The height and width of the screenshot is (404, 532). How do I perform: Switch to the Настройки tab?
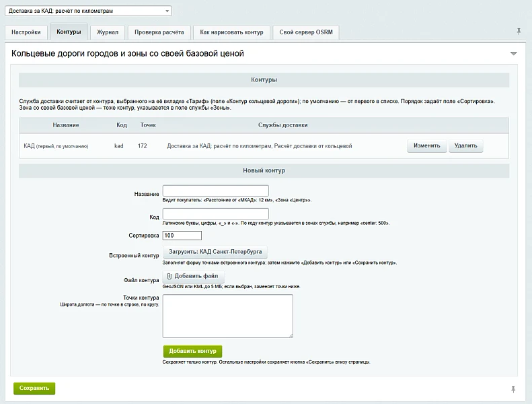pos(26,32)
